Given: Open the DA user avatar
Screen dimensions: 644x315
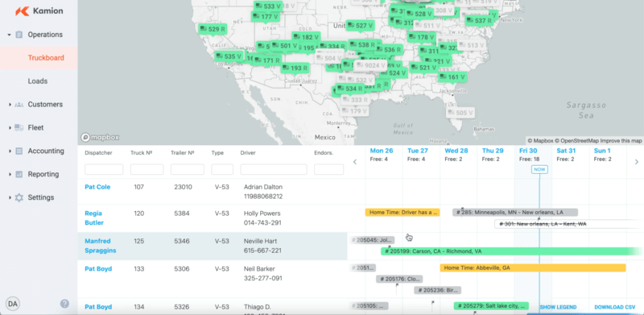Looking at the screenshot, I should click(13, 304).
